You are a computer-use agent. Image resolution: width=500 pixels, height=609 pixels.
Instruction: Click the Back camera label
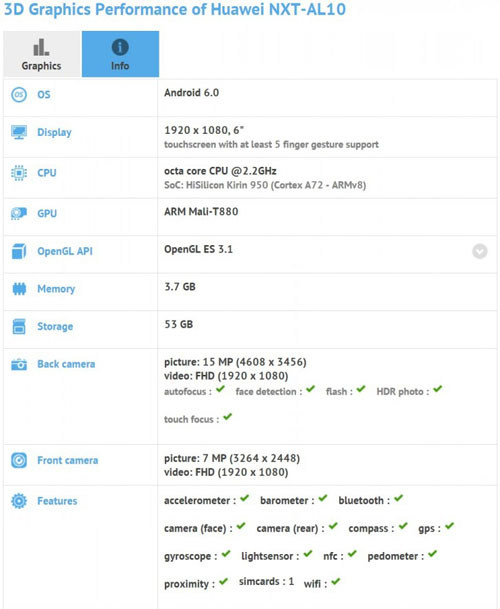tap(66, 364)
